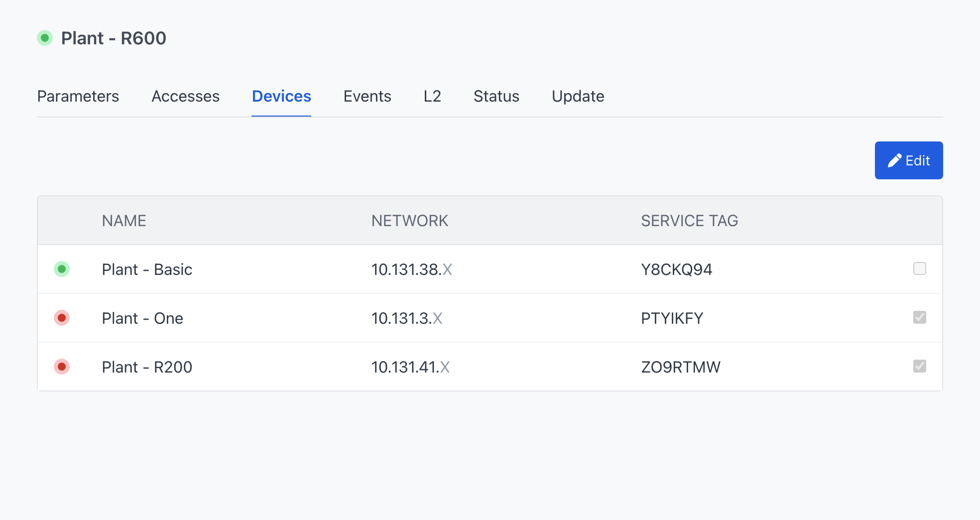
Task: Switch to the Update tab
Action: (578, 96)
